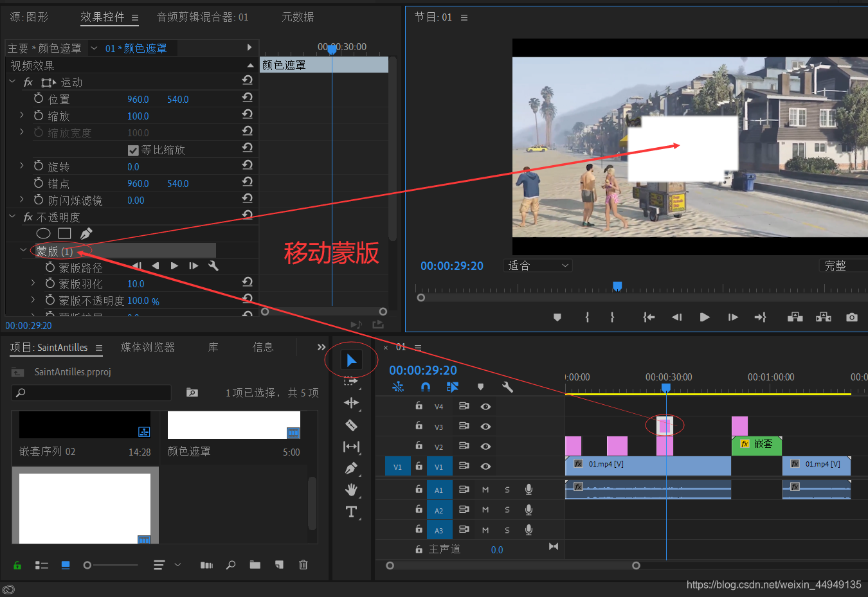The width and height of the screenshot is (868, 597).
Task: Open Info tab
Action: point(263,348)
